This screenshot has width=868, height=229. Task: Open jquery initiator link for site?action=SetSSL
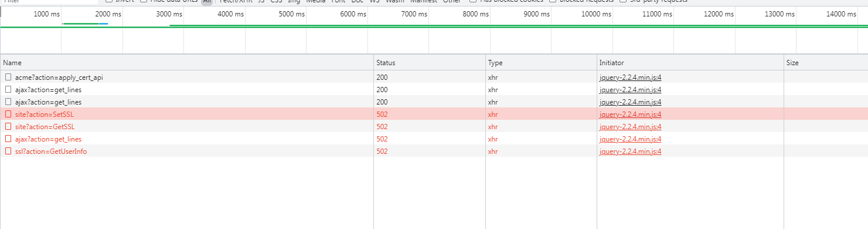click(x=630, y=114)
